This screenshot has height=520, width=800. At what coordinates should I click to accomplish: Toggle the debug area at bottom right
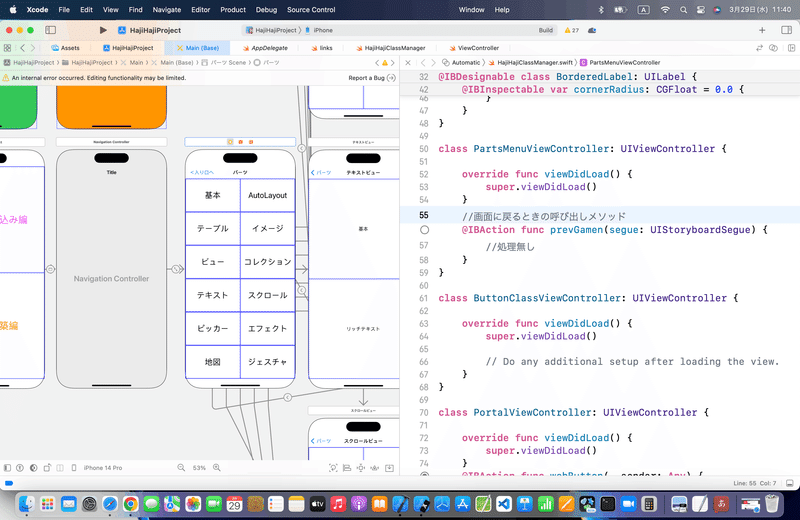(789, 483)
